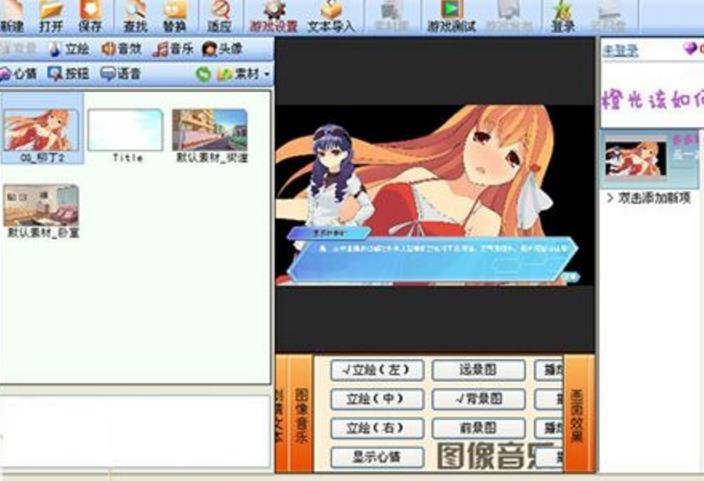Toggle 立绘（左） left sprite option
Viewport: 704px width, 481px height.
coord(377,370)
